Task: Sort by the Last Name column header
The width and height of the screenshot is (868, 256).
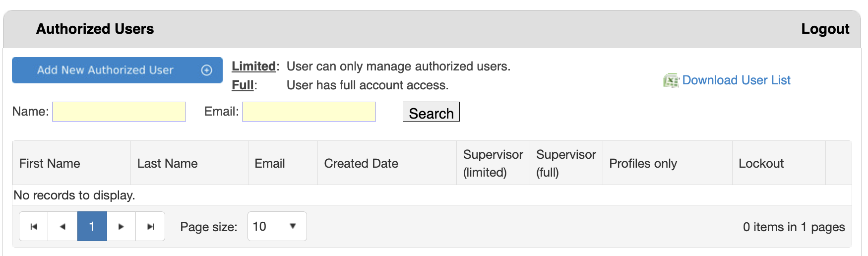Action: [168, 163]
